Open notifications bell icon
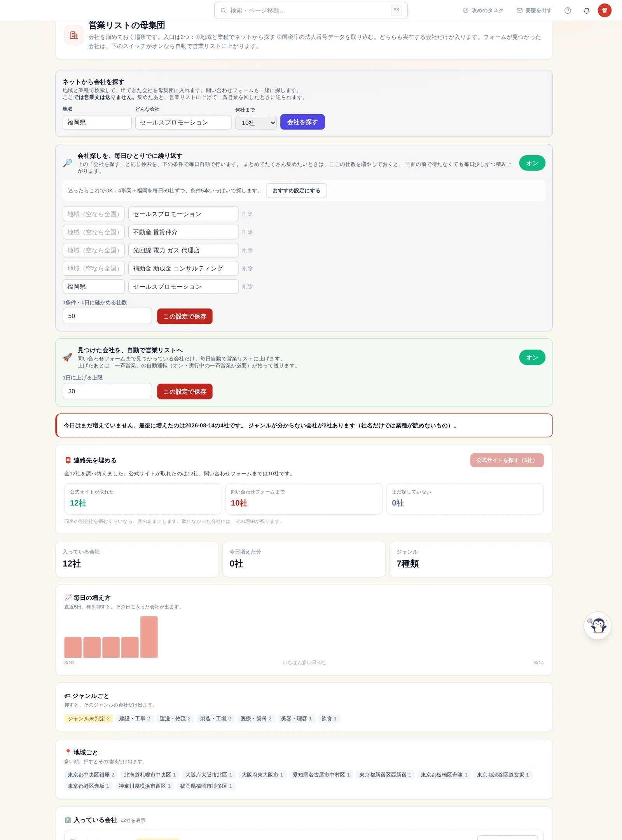The height and width of the screenshot is (840, 622). (x=587, y=10)
